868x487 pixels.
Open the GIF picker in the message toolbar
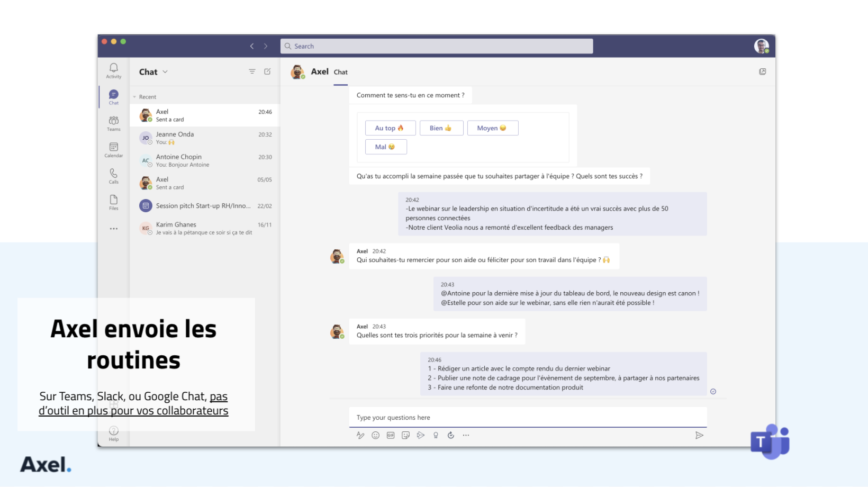390,435
